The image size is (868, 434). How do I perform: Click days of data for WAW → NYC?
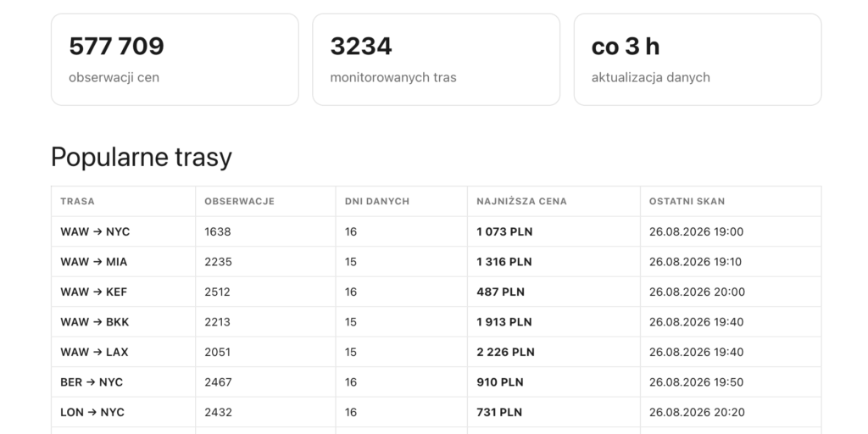(351, 232)
